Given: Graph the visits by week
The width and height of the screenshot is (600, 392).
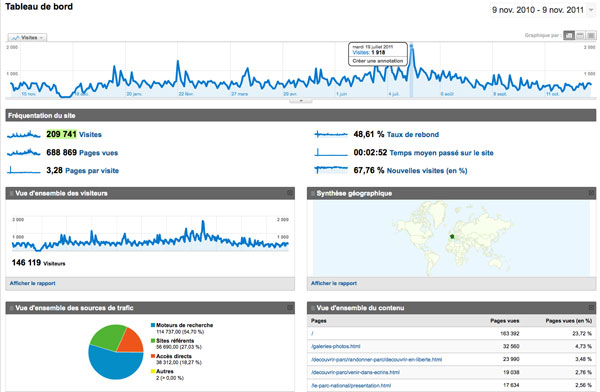Looking at the screenshot, I should coord(580,35).
